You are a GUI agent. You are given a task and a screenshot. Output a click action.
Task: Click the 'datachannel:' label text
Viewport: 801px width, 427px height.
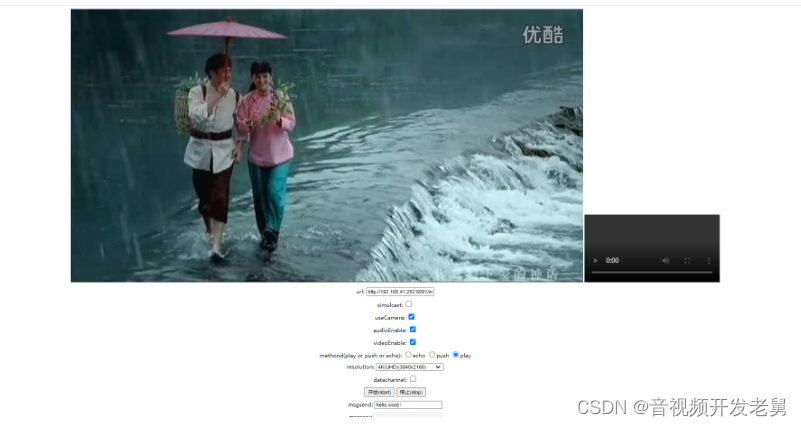pos(390,380)
